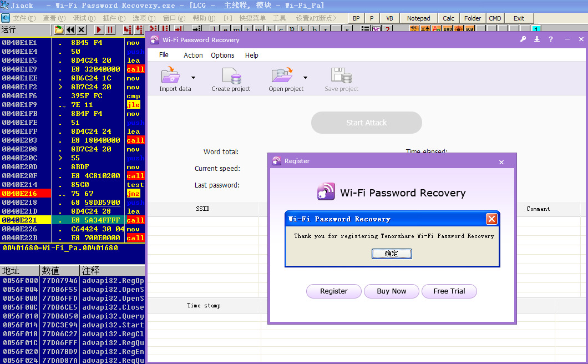Click the download icon in Wi-Fi Recovery title bar
The height and width of the screenshot is (364, 588).
tap(537, 39)
